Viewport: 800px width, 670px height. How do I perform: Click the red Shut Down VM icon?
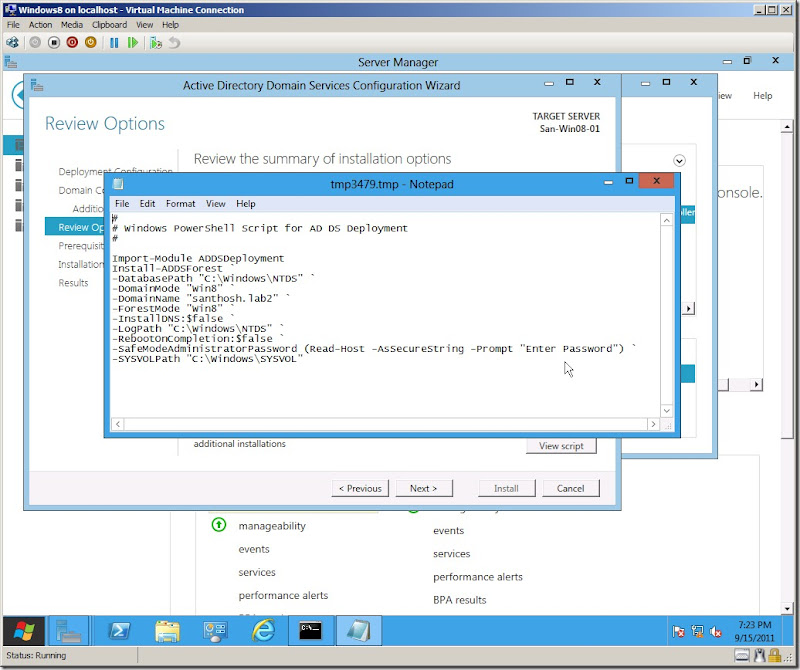pos(72,43)
